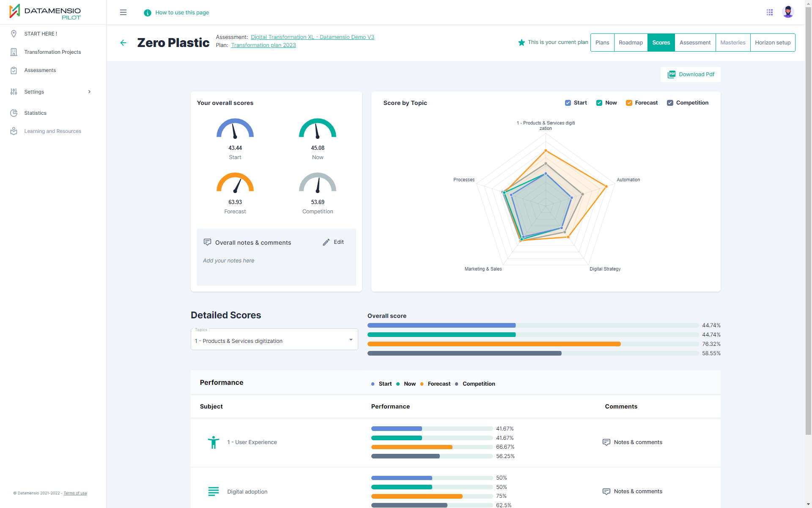Click the back arrow beside Zero Plastic
Screen dimensions: 812x508
click(x=123, y=43)
